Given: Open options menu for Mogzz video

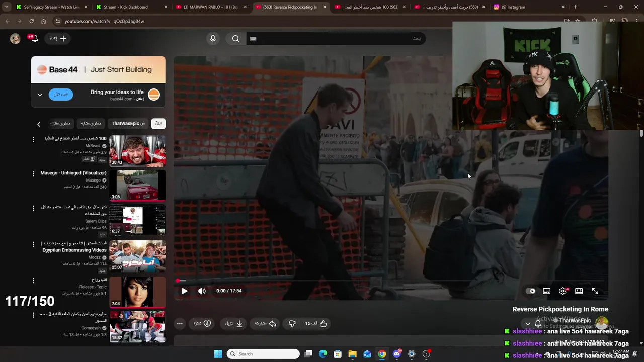Looking at the screenshot, I should 34,244.
